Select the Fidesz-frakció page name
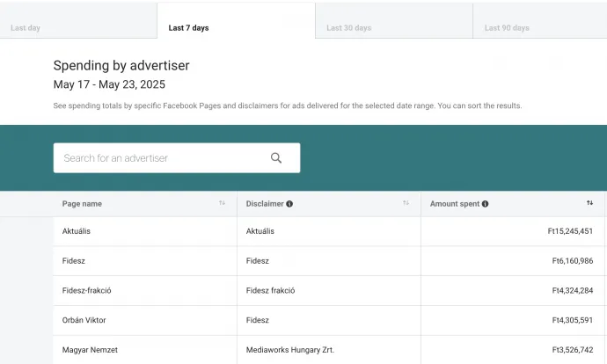 coord(87,290)
